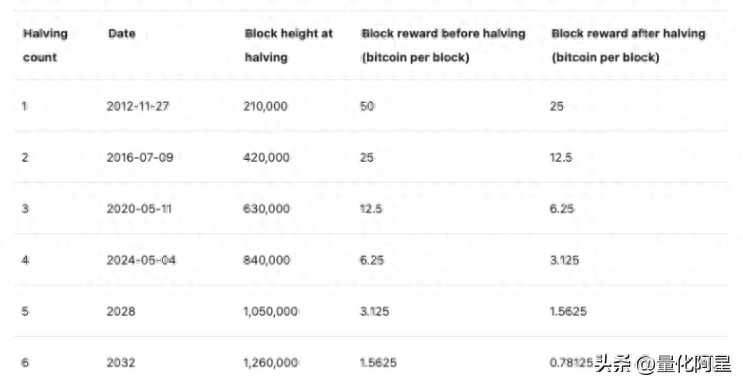This screenshot has height=385, width=743.
Task: Click the "Halving count" column header
Action: (x=45, y=46)
